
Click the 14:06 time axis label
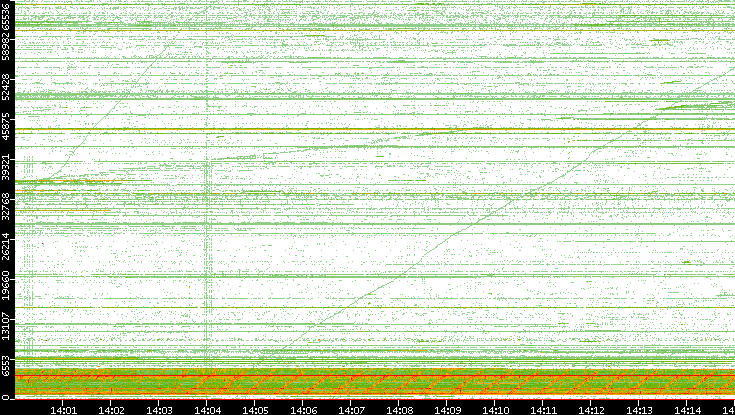coord(303,410)
